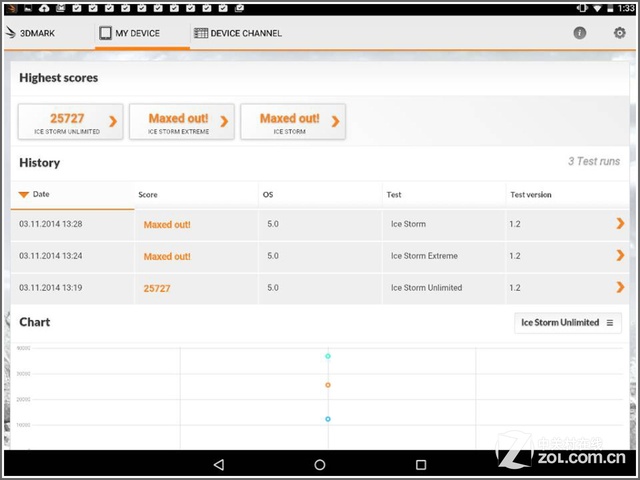Expand details arrow for Ice Storm Unlimited run
Image resolution: width=640 pixels, height=480 pixels.
[x=620, y=287]
